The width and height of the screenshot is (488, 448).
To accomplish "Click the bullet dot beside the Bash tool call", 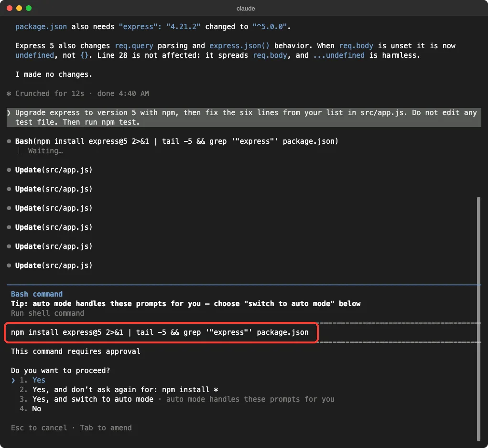I will pos(9,141).
